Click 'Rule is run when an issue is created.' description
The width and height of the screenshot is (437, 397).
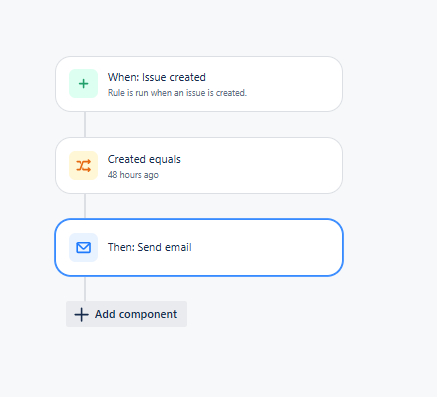coord(177,93)
